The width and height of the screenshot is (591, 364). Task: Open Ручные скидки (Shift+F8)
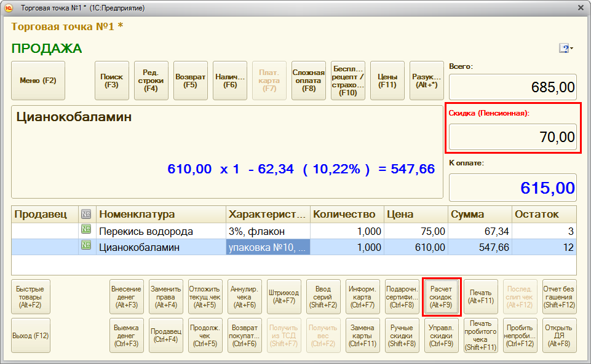pyautogui.click(x=402, y=335)
